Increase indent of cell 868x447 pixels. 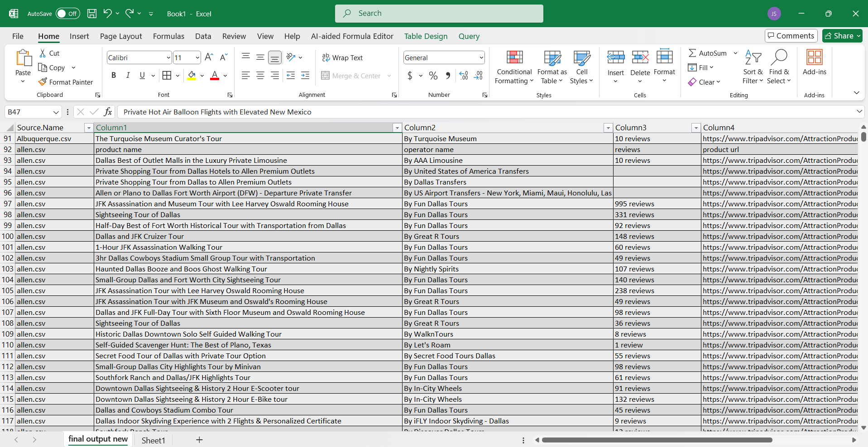tap(305, 76)
